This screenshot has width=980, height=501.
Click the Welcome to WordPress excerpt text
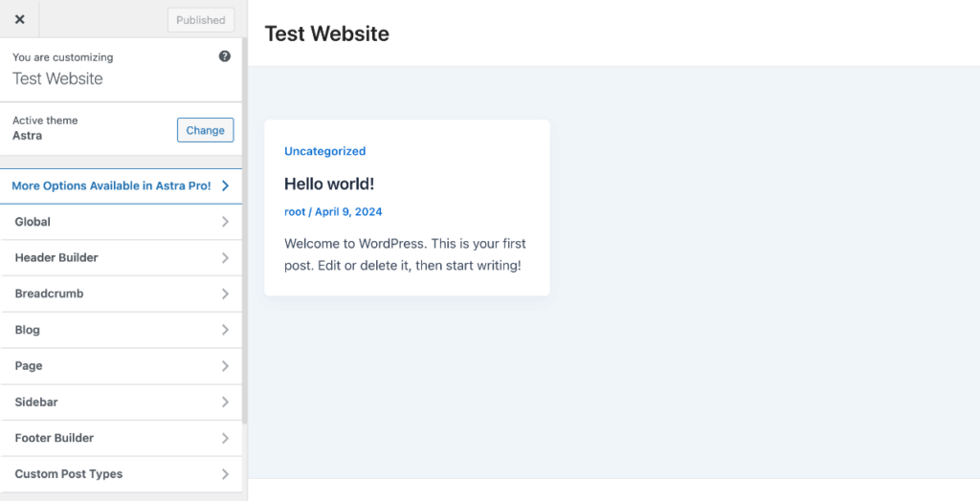pyautogui.click(x=405, y=254)
